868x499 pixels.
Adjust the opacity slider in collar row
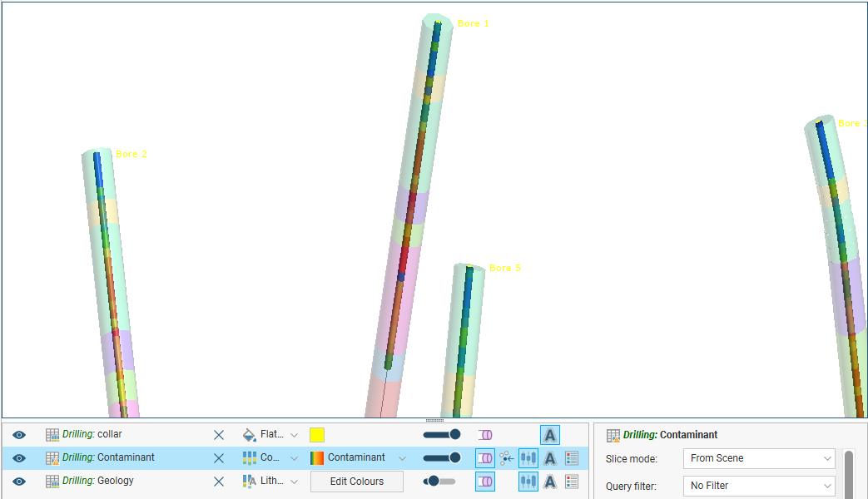(x=441, y=435)
